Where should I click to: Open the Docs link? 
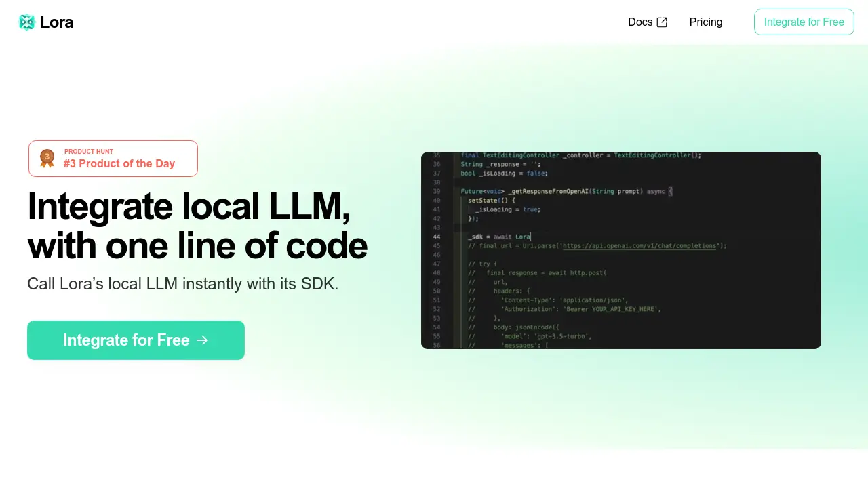(648, 22)
